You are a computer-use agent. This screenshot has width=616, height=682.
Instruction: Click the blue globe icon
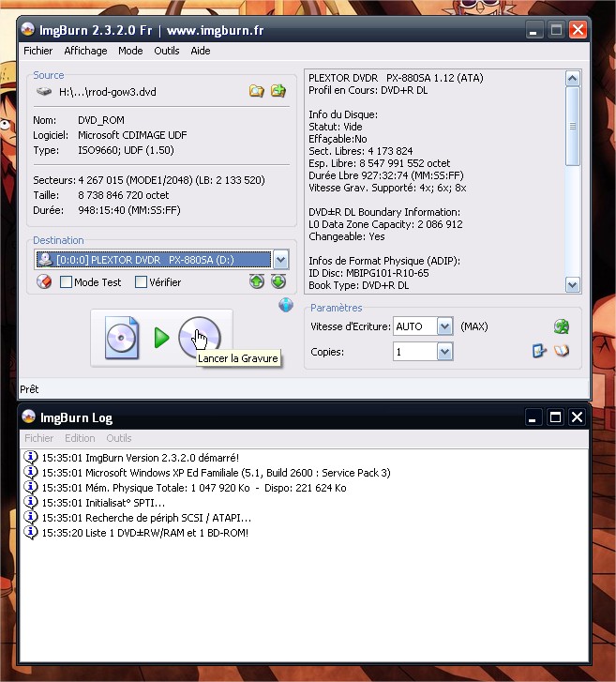(286, 305)
